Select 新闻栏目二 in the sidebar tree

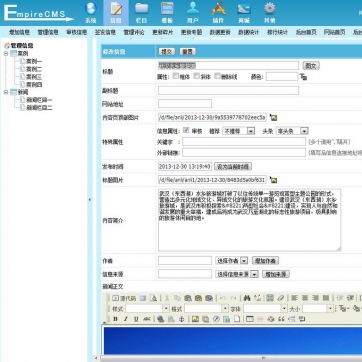[x=39, y=108]
